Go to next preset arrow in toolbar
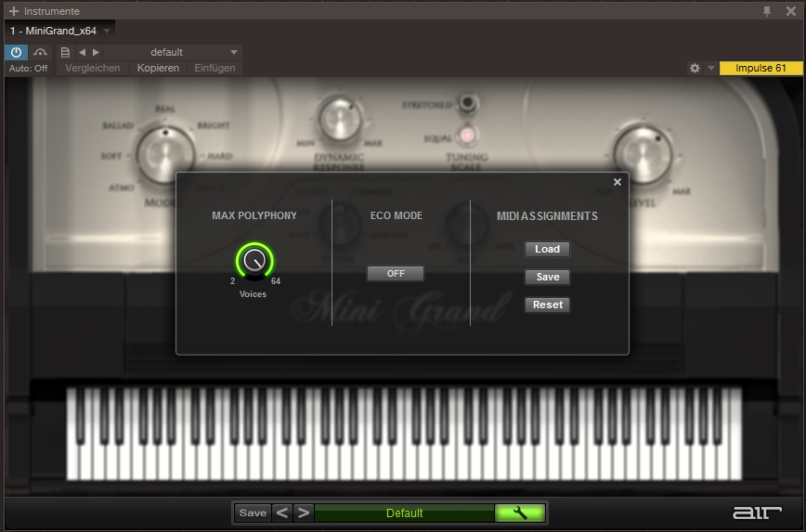This screenshot has height=532, width=806. pos(97,52)
